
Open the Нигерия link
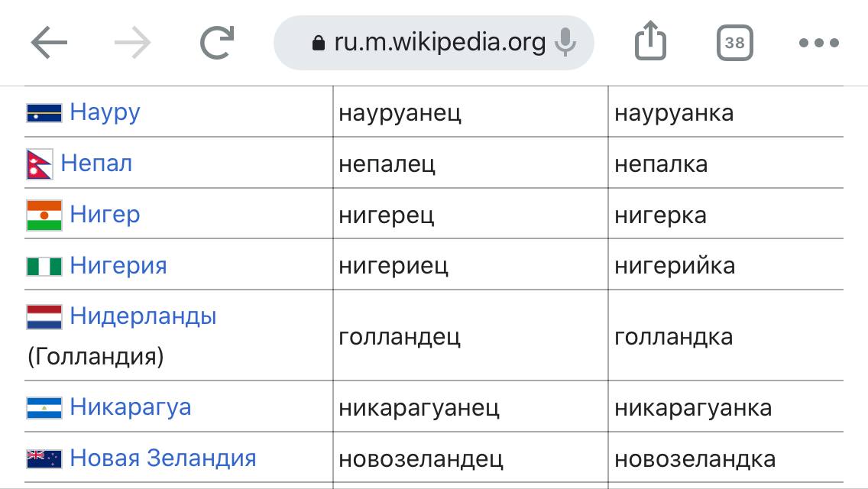coord(118,265)
